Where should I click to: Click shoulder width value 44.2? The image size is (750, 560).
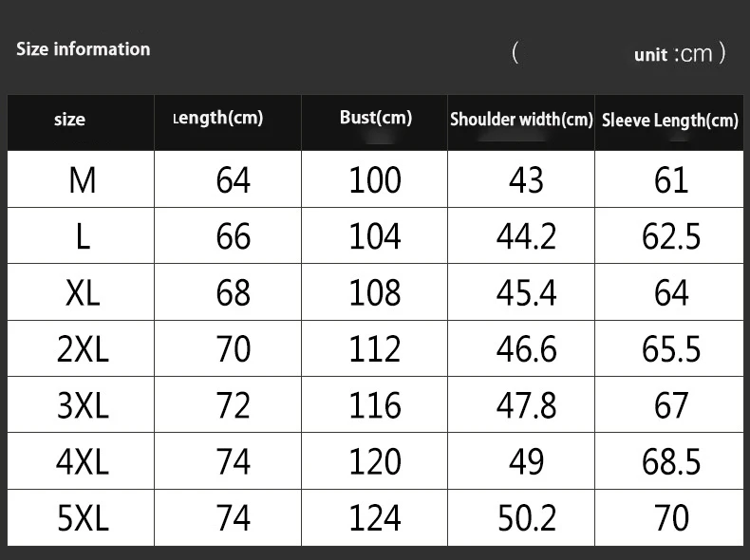point(526,236)
